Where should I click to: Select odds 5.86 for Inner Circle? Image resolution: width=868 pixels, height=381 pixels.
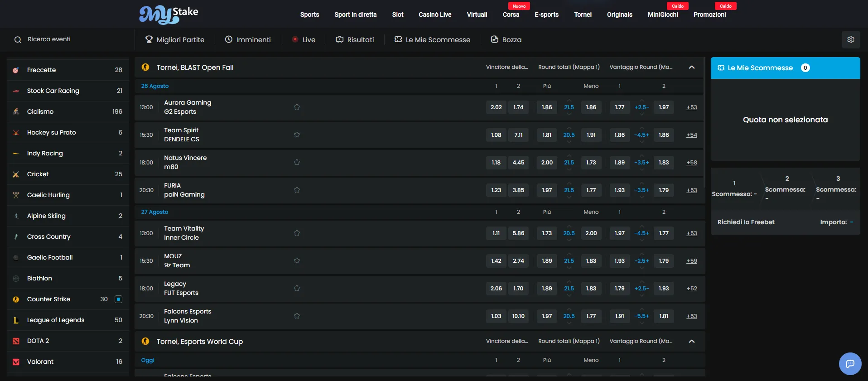tap(518, 233)
